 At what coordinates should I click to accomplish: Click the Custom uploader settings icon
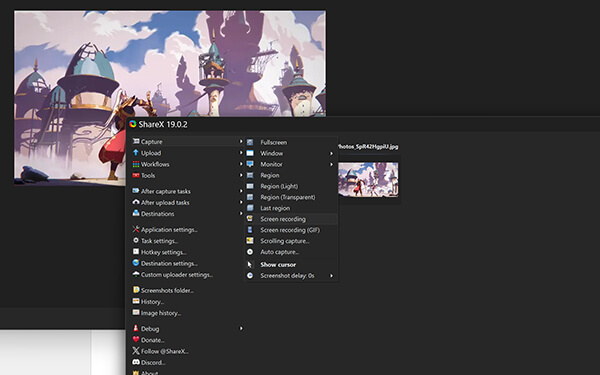tap(136, 274)
